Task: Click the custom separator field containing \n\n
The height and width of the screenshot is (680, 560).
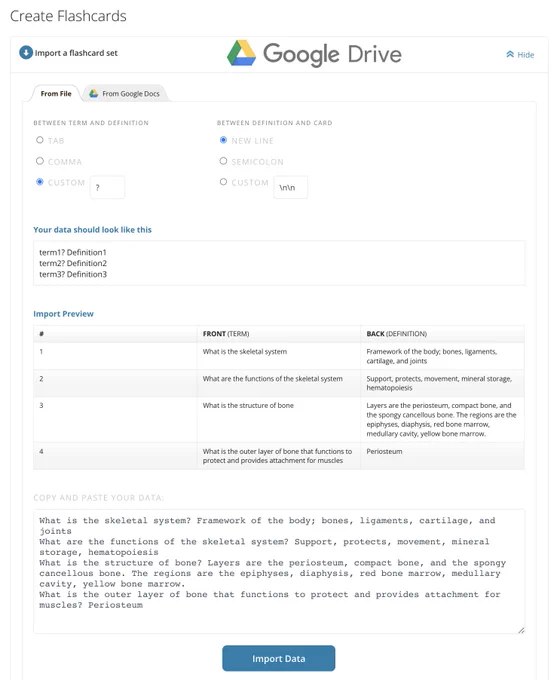Action: tap(291, 187)
